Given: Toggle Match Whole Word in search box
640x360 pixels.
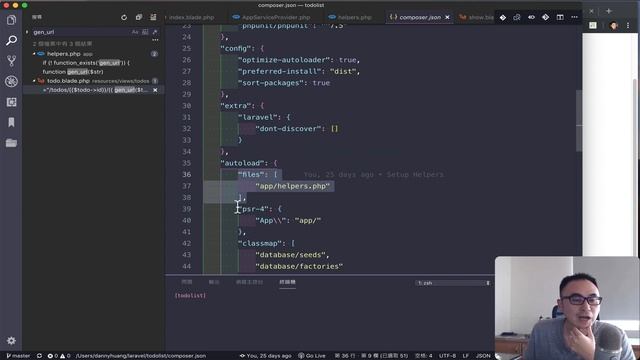Looking at the screenshot, I should [145, 32].
